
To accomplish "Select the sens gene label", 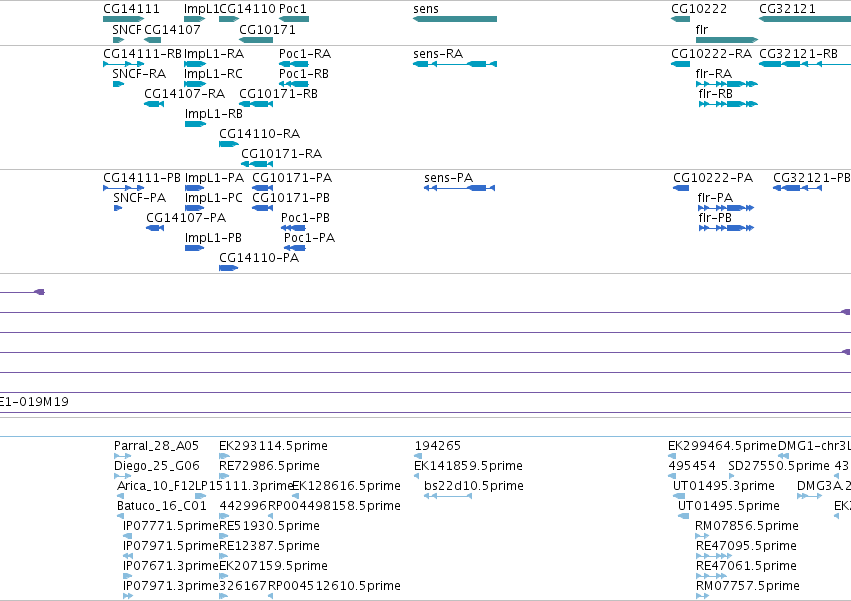I will coord(426,9).
